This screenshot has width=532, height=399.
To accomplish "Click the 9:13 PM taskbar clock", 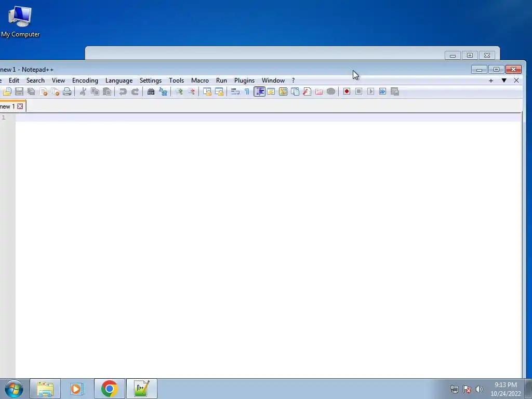I will point(506,385).
